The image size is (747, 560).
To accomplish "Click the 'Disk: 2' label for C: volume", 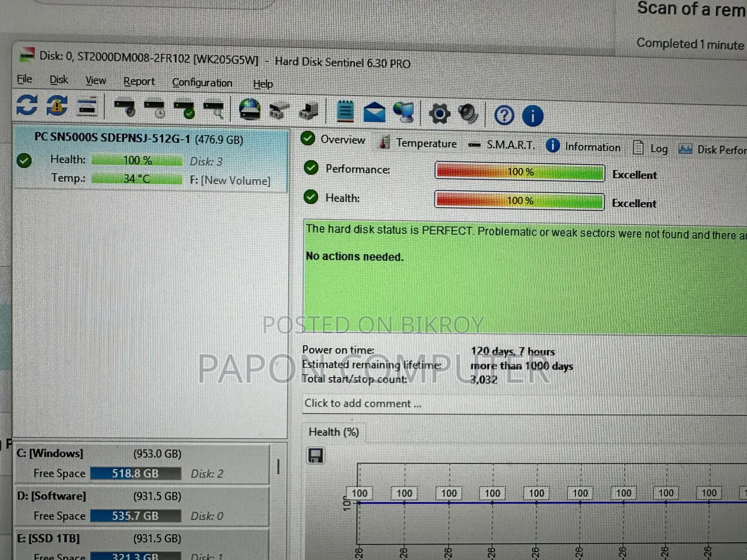I will click(207, 474).
